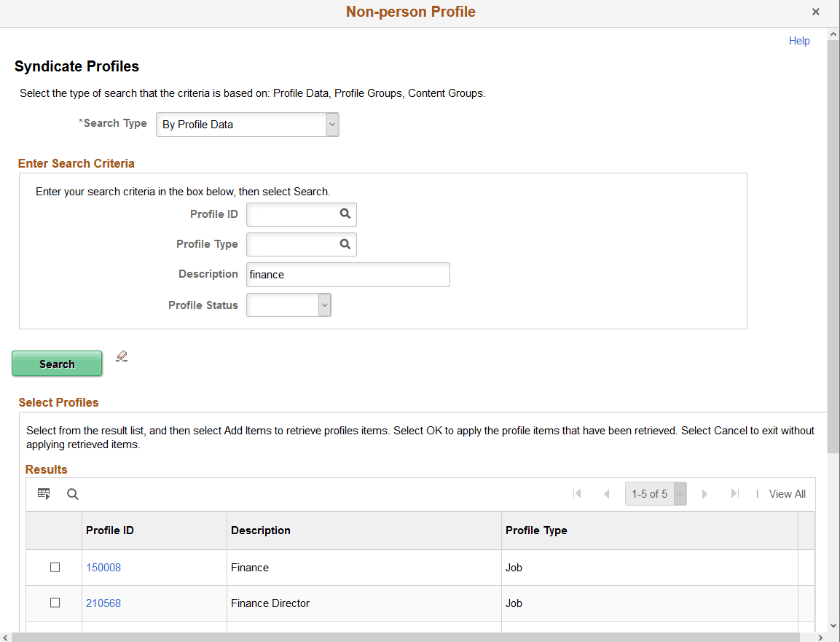Open the results row count dropdown
The image size is (840, 642).
pos(680,493)
